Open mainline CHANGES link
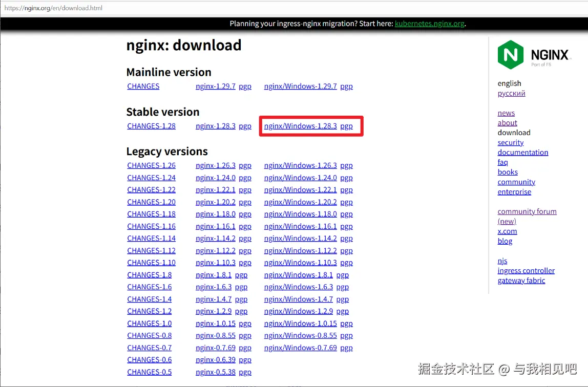 pyautogui.click(x=143, y=86)
